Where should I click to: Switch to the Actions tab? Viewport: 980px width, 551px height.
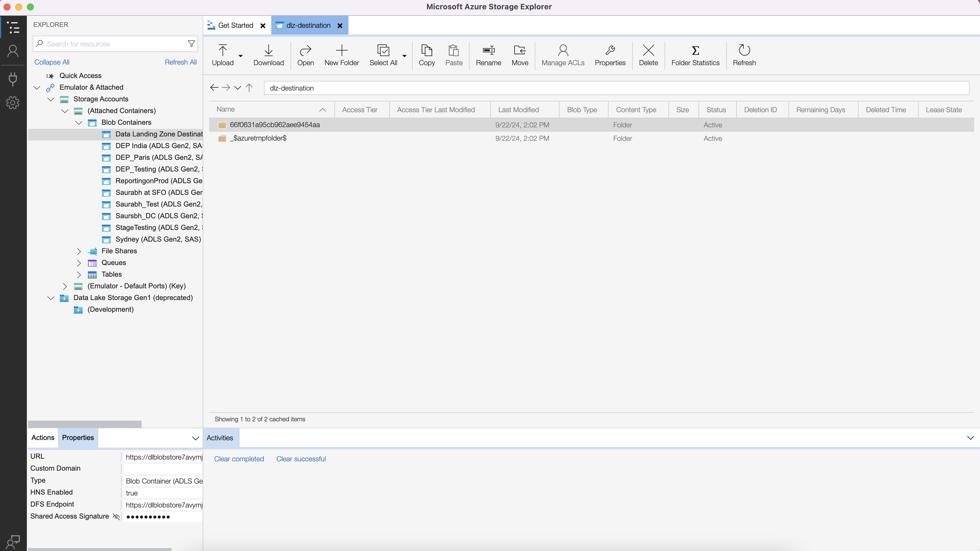pyautogui.click(x=43, y=438)
